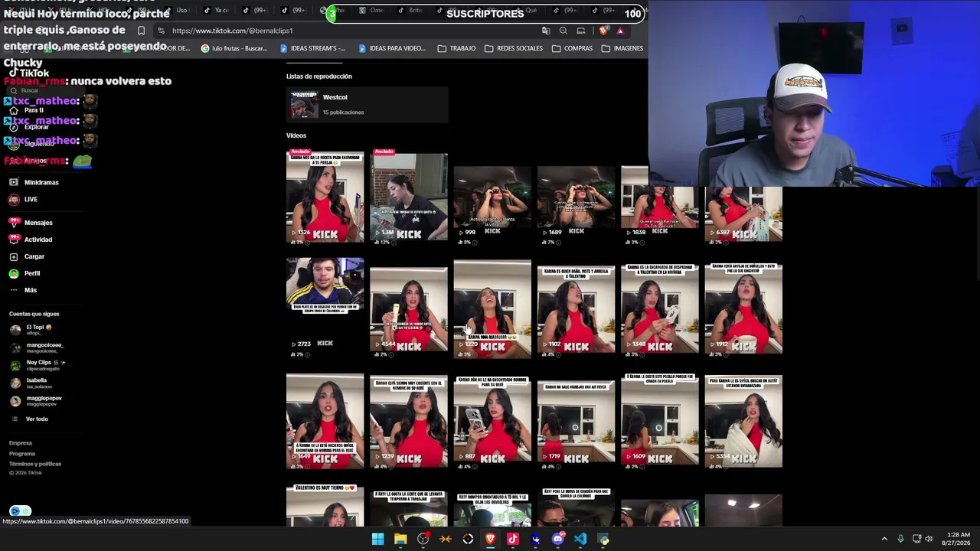
Task: Click the TikTok search field Buscar
Action: [x=46, y=90]
